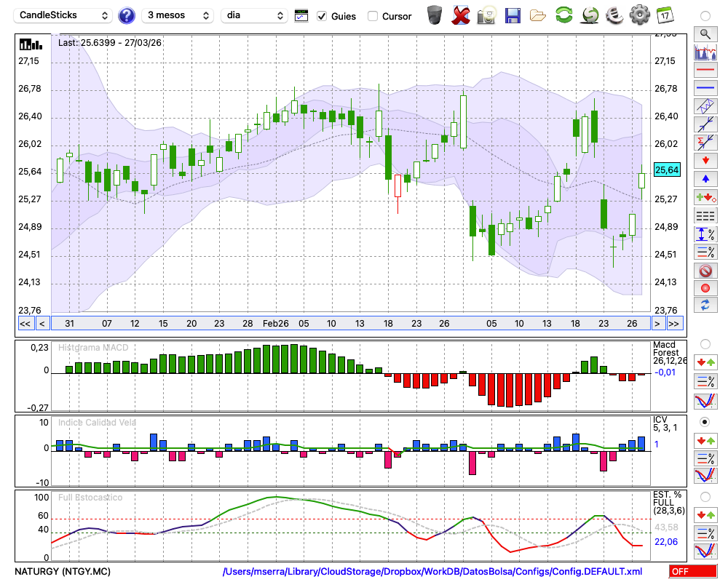Open settings with the gear icon
The width and height of the screenshot is (728, 582).
[x=639, y=15]
